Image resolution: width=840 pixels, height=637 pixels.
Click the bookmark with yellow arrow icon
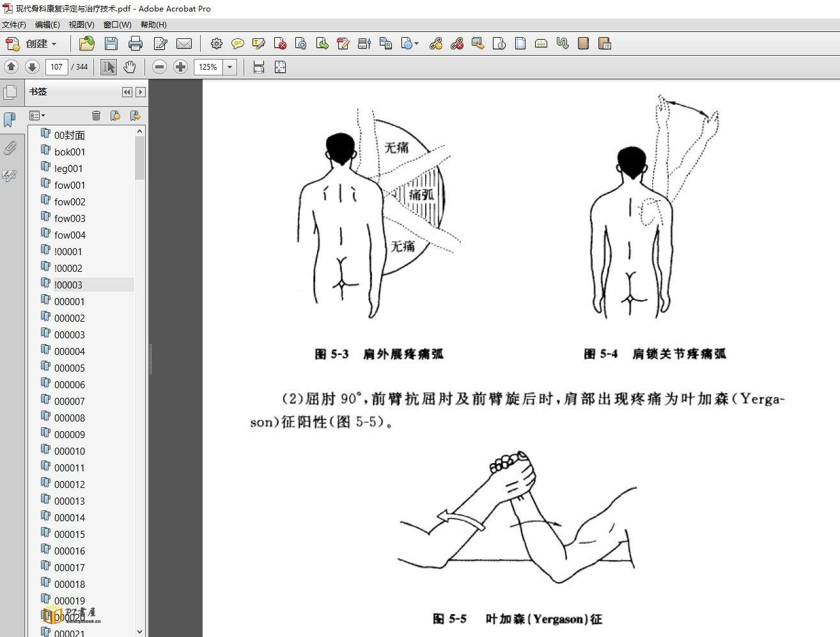click(135, 115)
